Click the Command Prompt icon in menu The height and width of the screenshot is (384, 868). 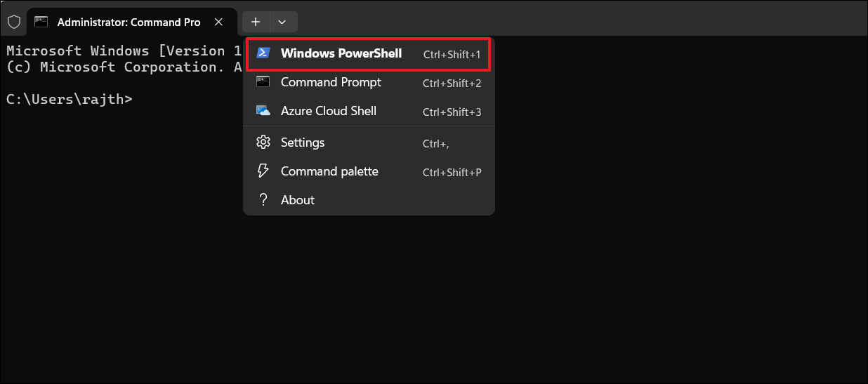click(263, 82)
